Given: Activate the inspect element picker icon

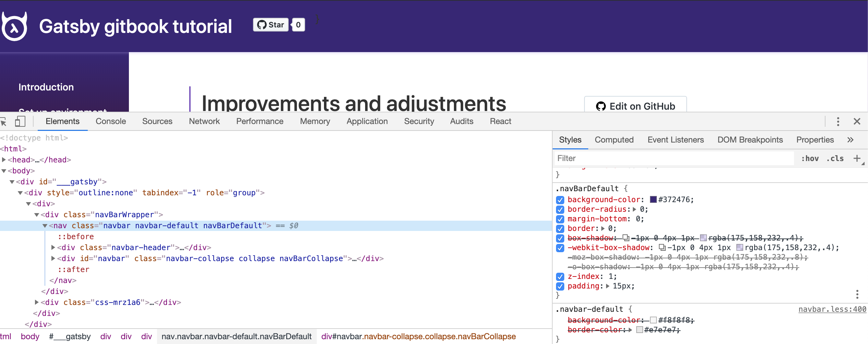Looking at the screenshot, I should tap(3, 121).
